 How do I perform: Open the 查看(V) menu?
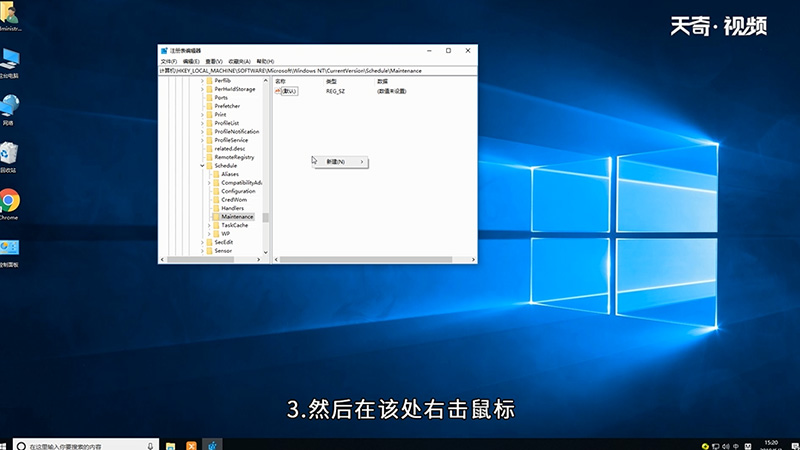click(214, 61)
